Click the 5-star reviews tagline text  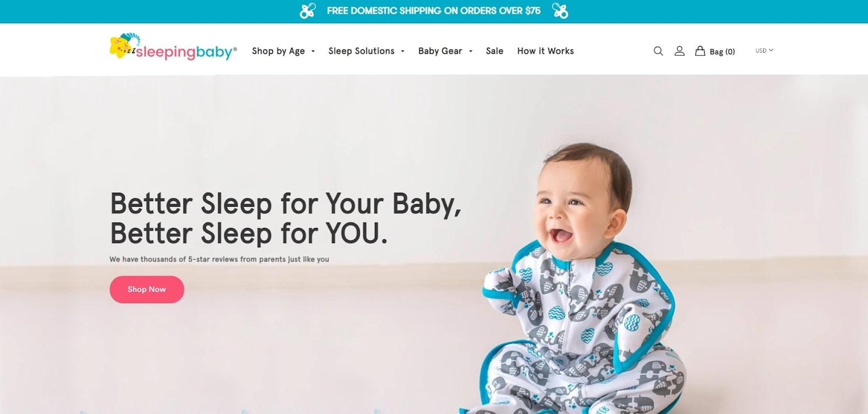[219, 259]
